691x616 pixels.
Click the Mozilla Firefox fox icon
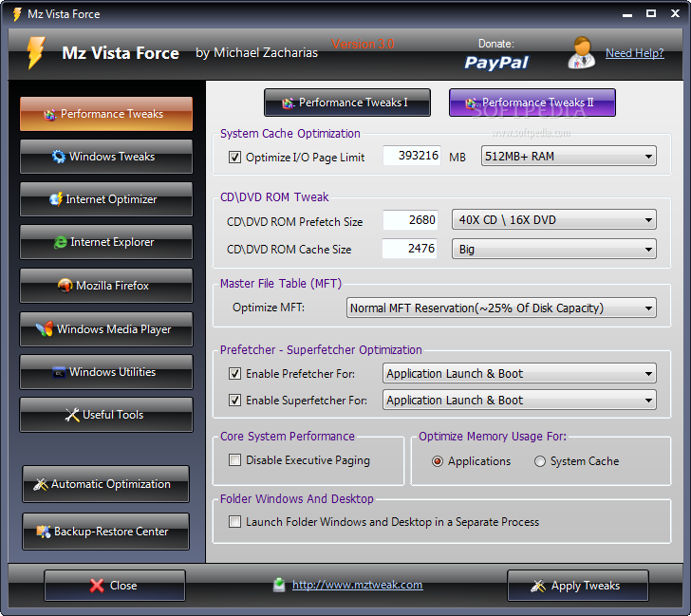[x=65, y=285]
